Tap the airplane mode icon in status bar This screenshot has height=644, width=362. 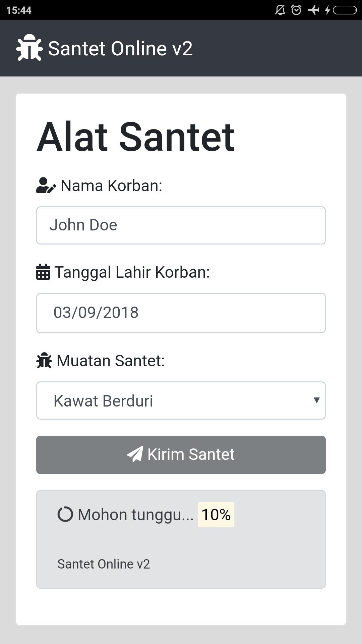[313, 10]
